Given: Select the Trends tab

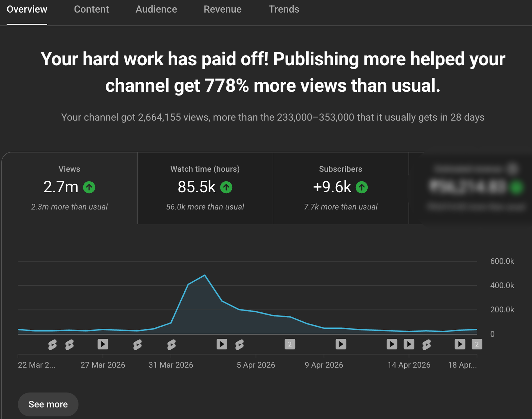Looking at the screenshot, I should click(x=284, y=9).
